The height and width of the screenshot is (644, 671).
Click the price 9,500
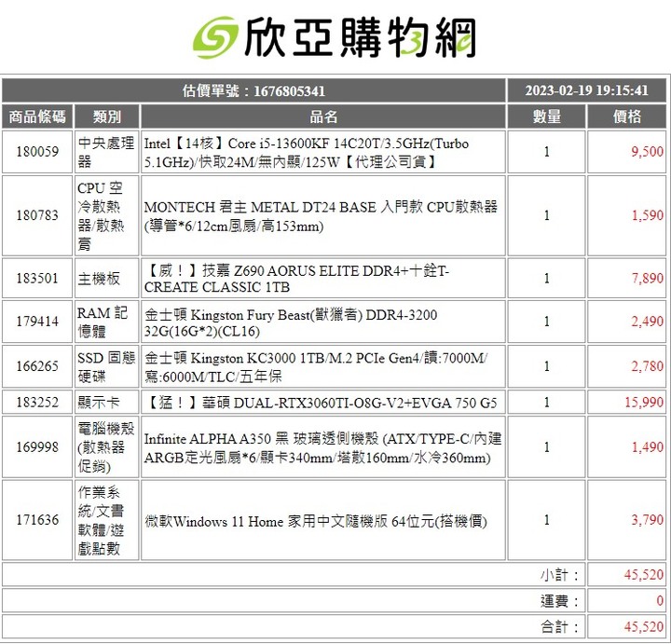pyautogui.click(x=647, y=152)
